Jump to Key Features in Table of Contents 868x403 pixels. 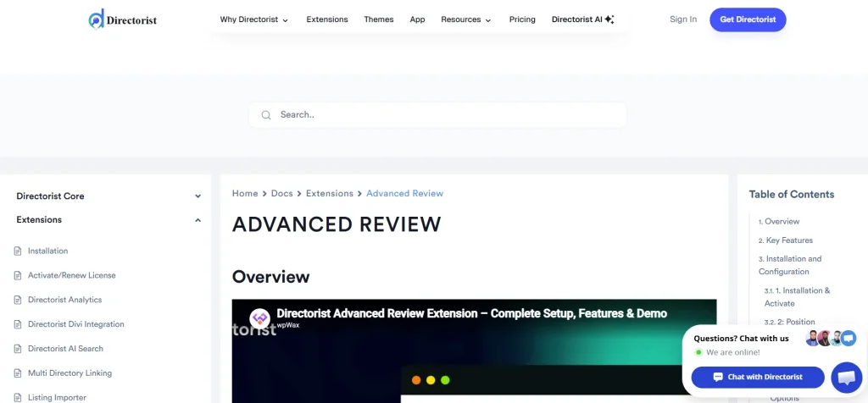coord(786,240)
